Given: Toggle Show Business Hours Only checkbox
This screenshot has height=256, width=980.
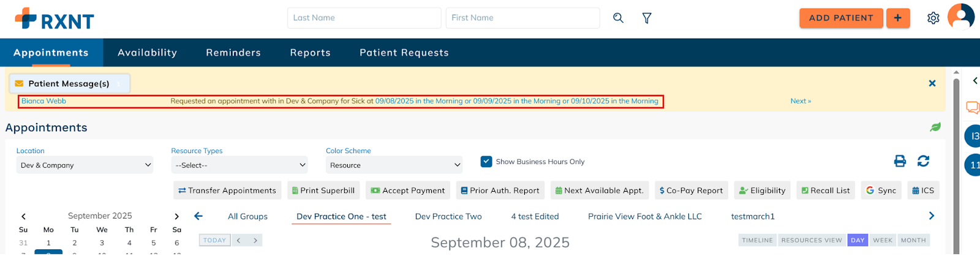Looking at the screenshot, I should click(486, 162).
